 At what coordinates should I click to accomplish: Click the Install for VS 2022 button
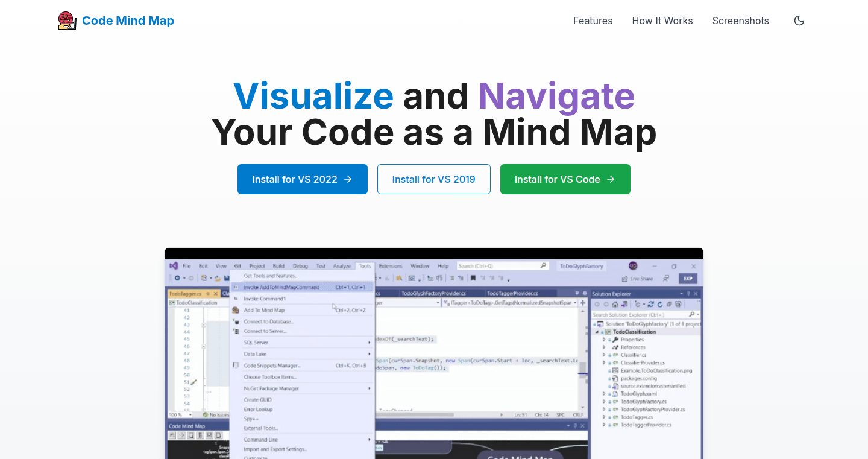coord(303,179)
